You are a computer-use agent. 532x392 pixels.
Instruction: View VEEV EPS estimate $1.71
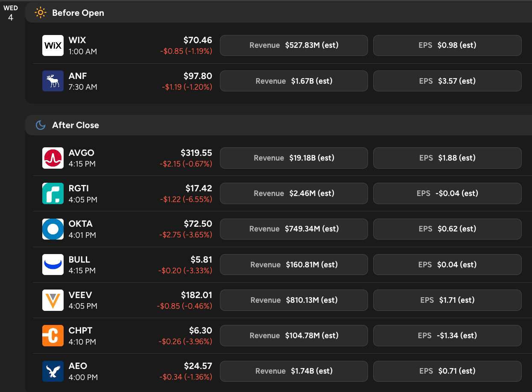(447, 300)
